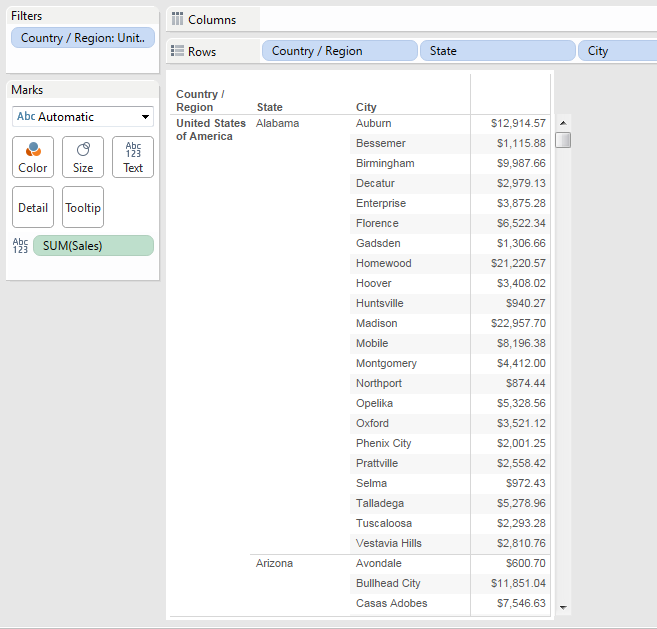Select the State pill on Rows
This screenshot has width=657, height=629.
click(x=498, y=51)
